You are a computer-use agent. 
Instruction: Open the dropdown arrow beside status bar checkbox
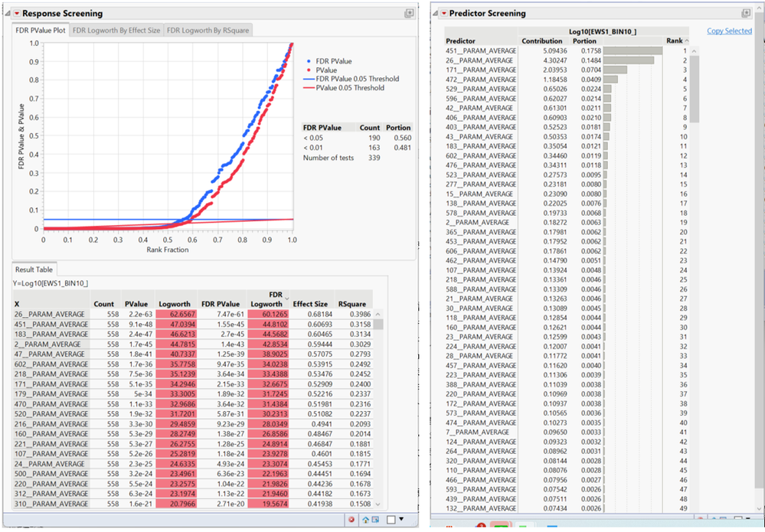point(403,519)
